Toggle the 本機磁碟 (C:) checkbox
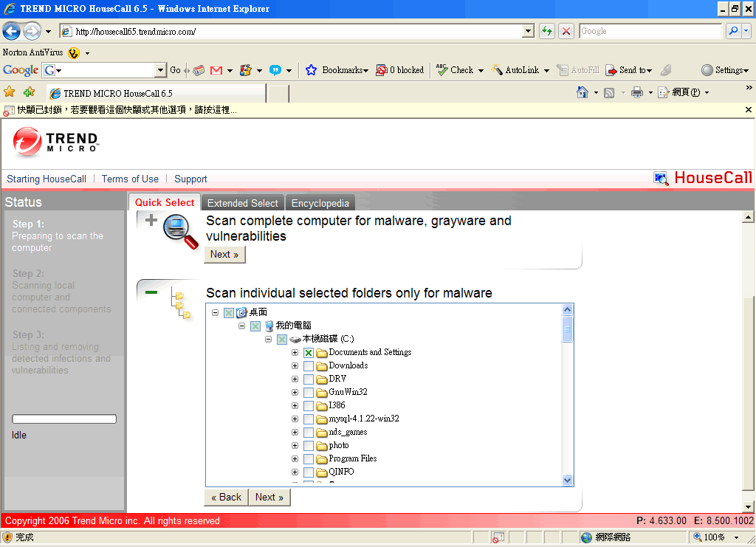 coord(282,340)
